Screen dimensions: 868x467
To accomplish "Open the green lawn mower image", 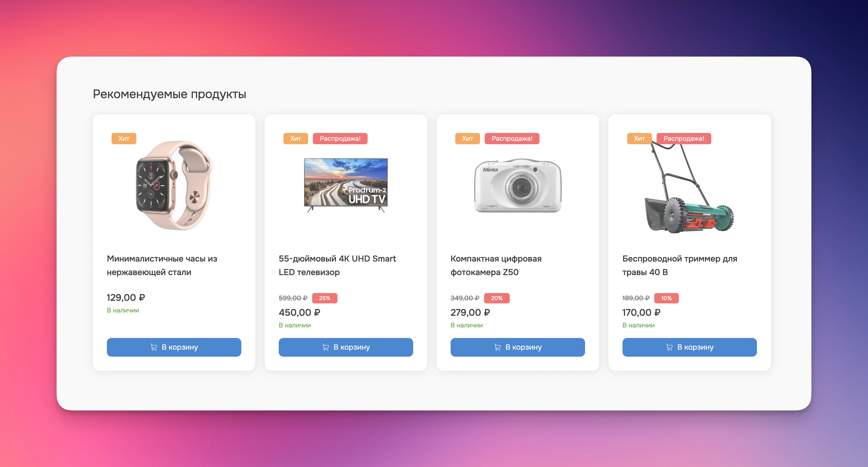I will pos(689,187).
